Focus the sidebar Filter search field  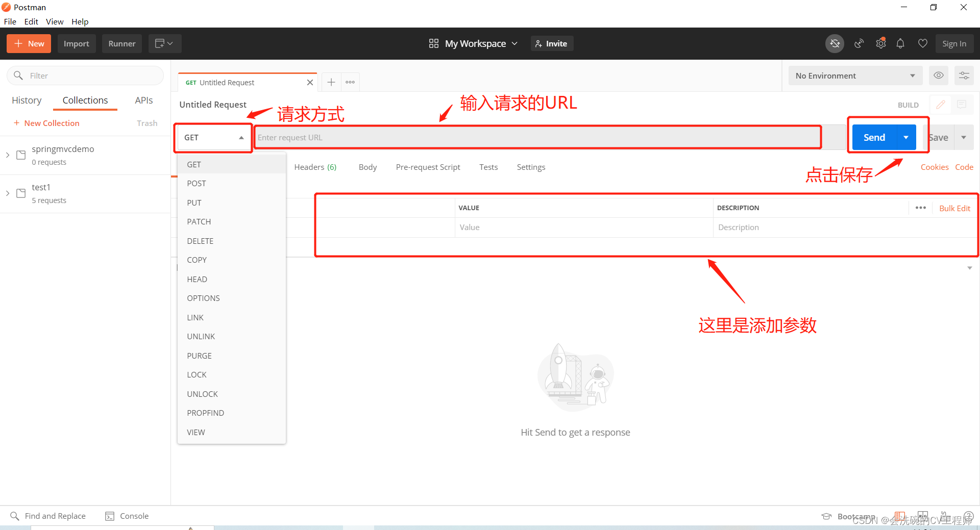(x=85, y=75)
